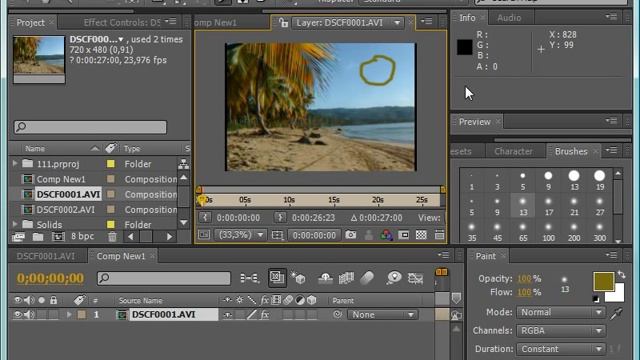Delete selected project item trash icon
The width and height of the screenshot is (640, 360).
click(x=112, y=236)
